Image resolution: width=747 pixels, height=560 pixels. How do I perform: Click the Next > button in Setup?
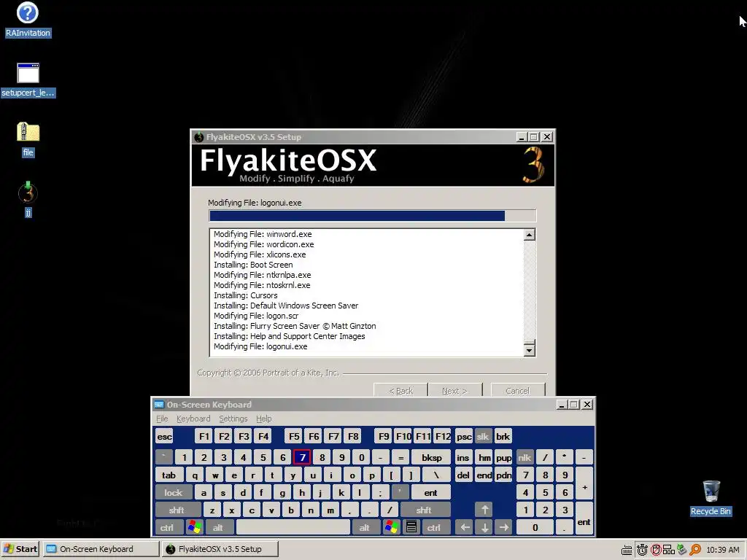click(x=454, y=390)
